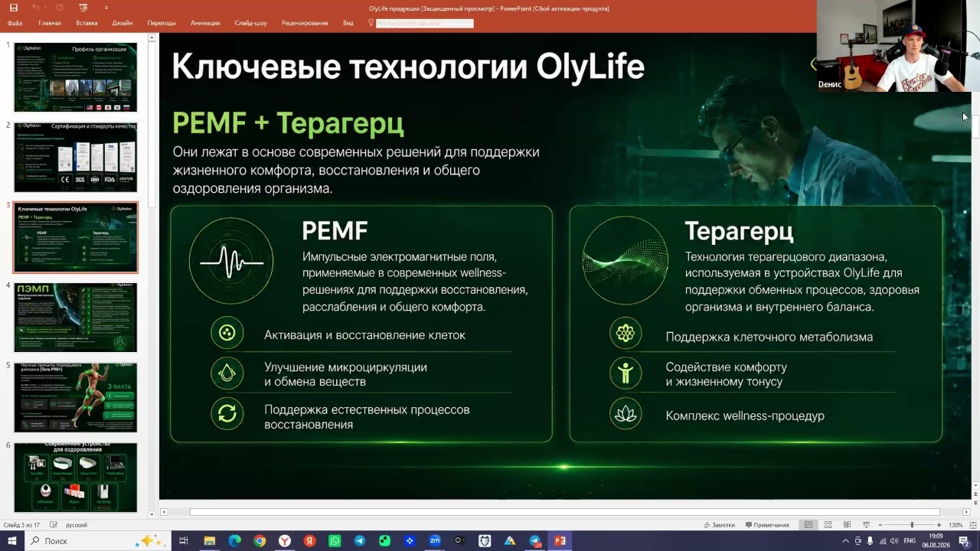980x551 pixels.
Task: Click the 'русский' language indicator in status bar
Action: 77,525
